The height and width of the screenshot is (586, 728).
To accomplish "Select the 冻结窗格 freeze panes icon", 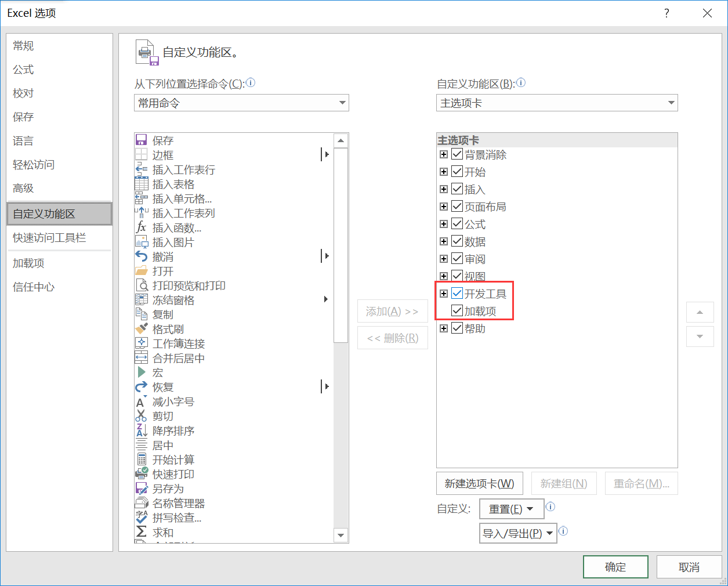I will pyautogui.click(x=141, y=300).
